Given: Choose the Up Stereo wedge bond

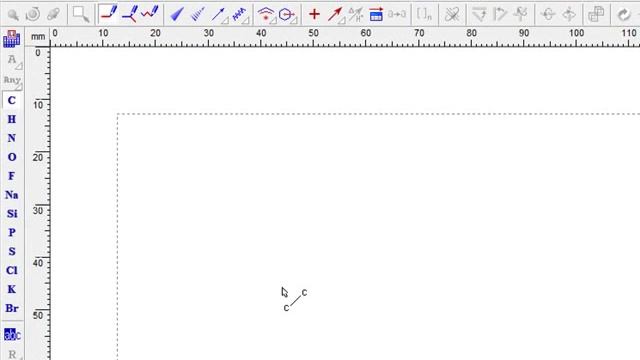Looking at the screenshot, I should (177, 15).
